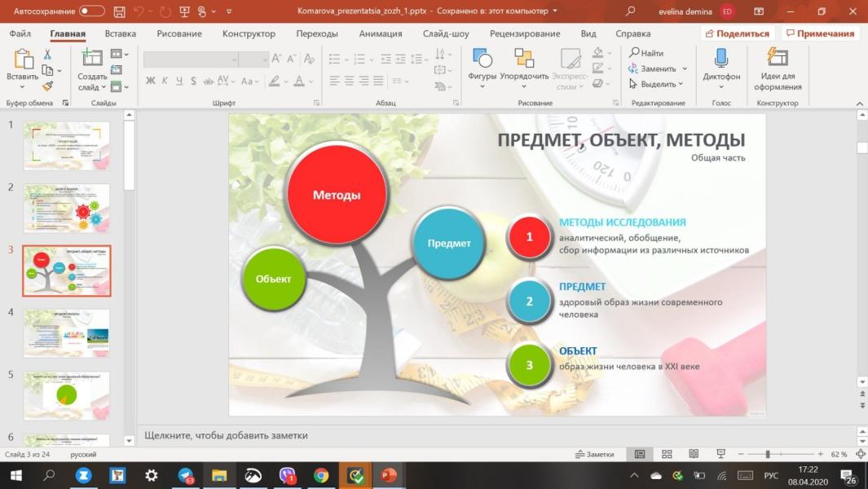
Task: Switch to the Анимация tab
Action: pos(381,33)
